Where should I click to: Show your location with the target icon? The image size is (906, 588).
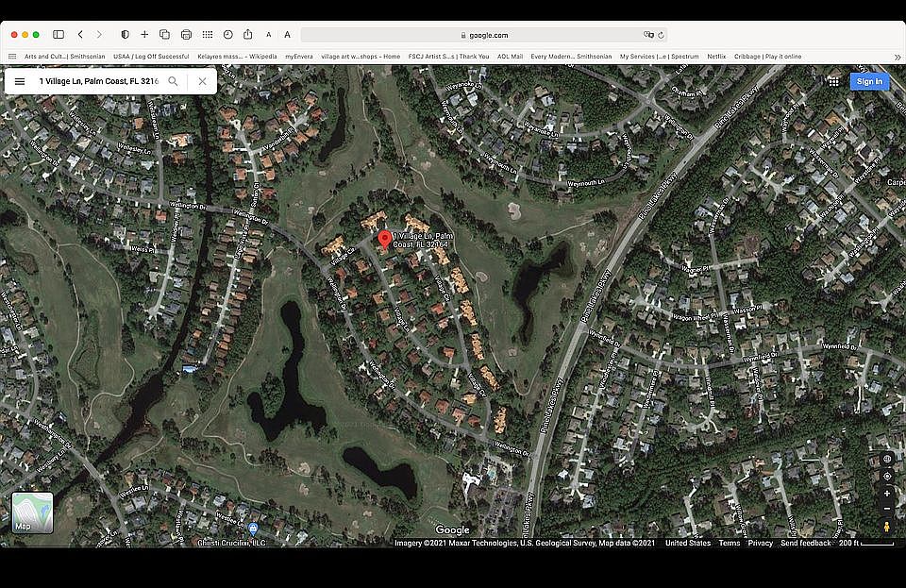pyautogui.click(x=887, y=477)
